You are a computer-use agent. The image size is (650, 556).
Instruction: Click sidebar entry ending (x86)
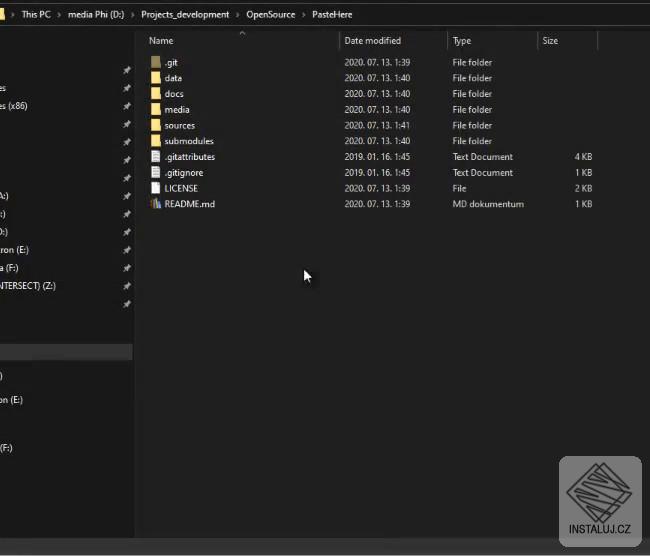[14, 106]
